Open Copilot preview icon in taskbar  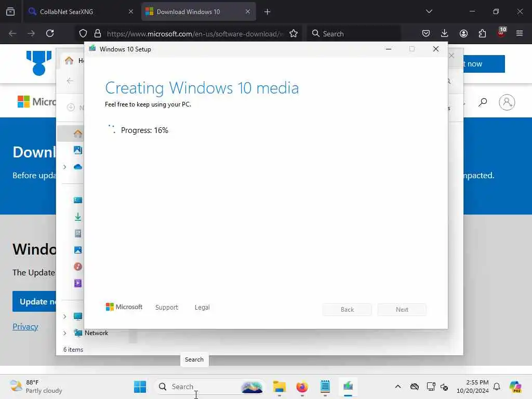515,387
